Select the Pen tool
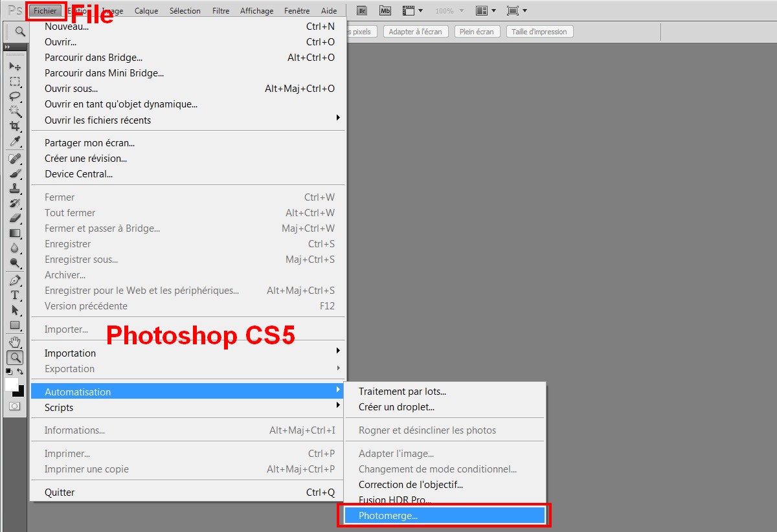 coord(15,280)
